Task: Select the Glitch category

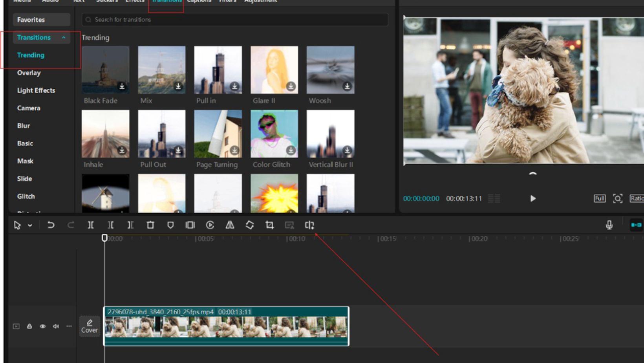Action: 26,196
